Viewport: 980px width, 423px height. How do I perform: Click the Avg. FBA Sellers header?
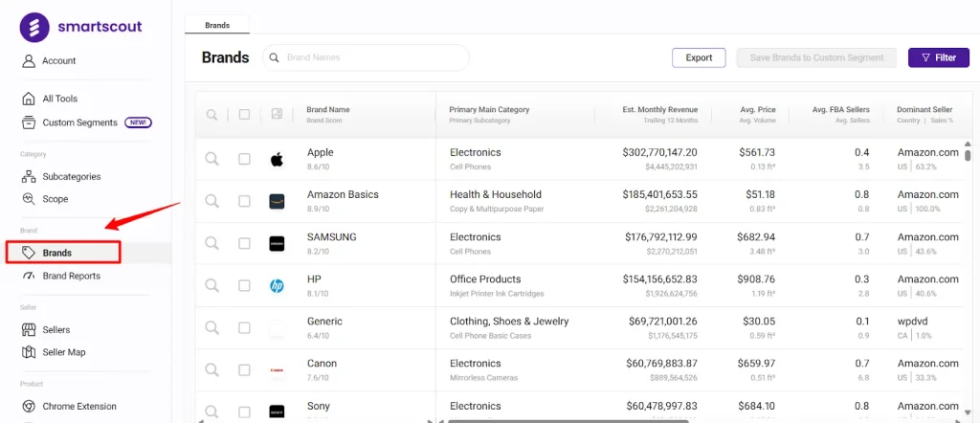tap(840, 109)
